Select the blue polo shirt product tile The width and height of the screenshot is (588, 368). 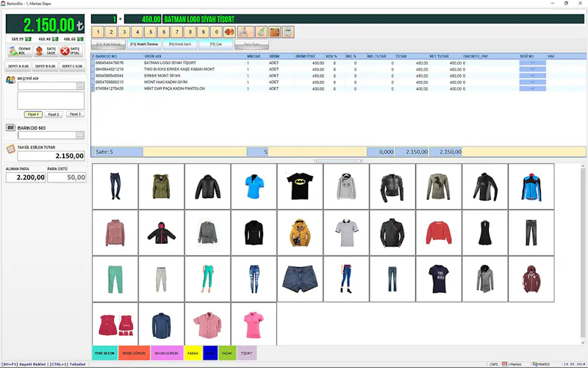point(254,186)
